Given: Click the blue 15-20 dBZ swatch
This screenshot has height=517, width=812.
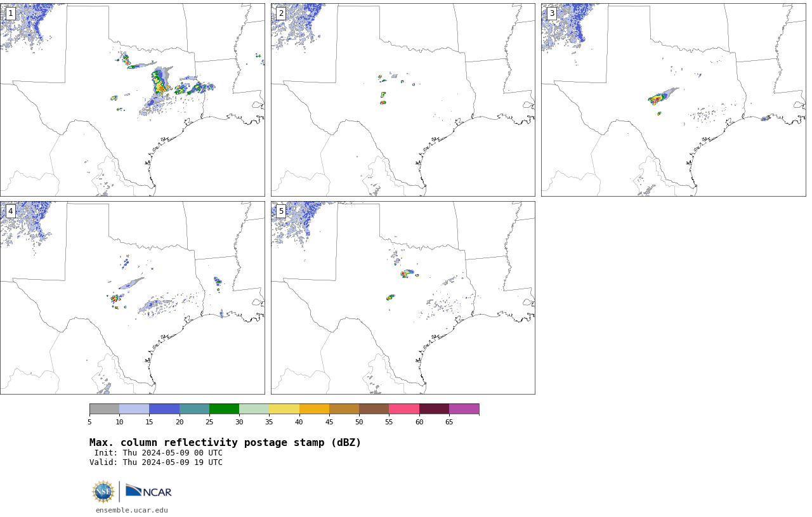Looking at the screenshot, I should [x=164, y=409].
